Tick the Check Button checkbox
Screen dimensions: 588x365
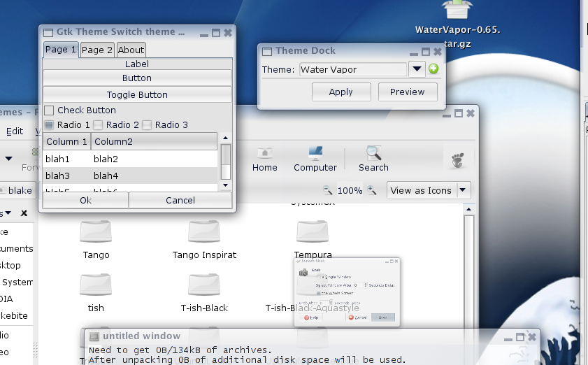point(49,110)
